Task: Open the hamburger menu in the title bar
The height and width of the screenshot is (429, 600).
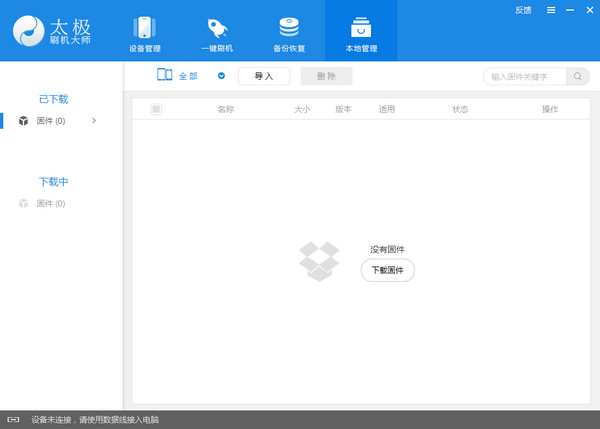Action: (550, 10)
